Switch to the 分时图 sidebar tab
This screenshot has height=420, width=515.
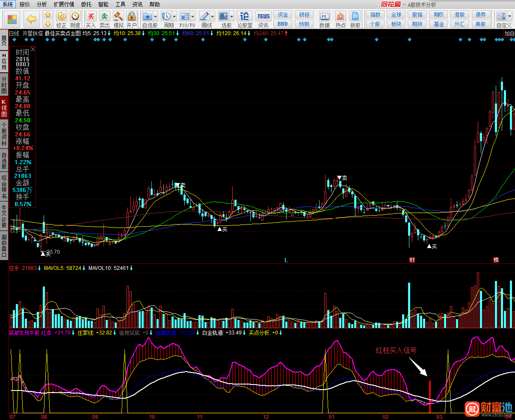click(x=4, y=85)
